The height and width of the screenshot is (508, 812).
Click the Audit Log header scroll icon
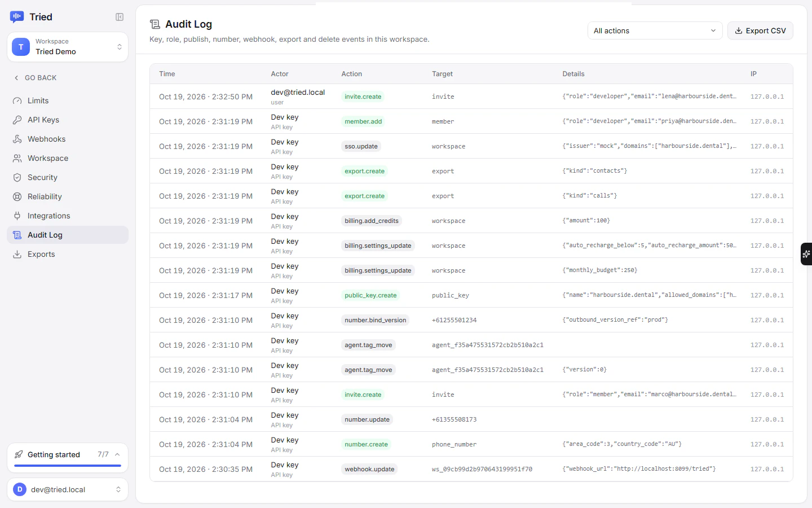155,24
